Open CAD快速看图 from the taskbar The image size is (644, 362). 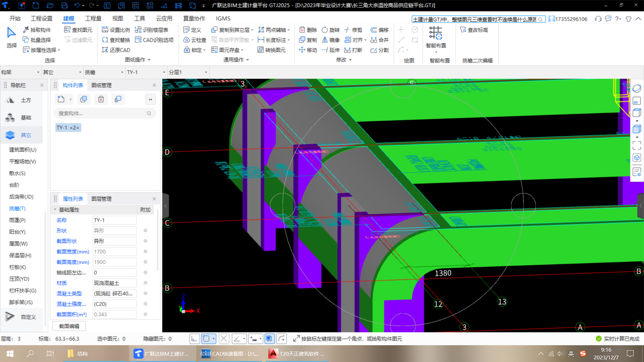[x=230, y=354]
